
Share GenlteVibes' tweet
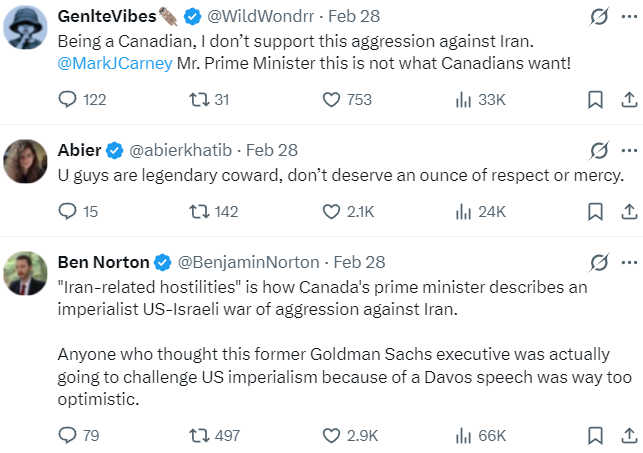tap(629, 99)
